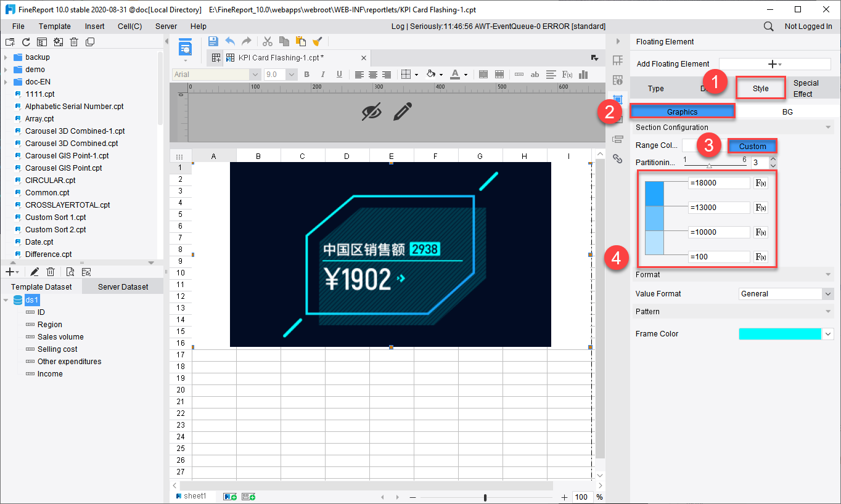
Task: Click the Not Logged In link
Action: (x=808, y=26)
